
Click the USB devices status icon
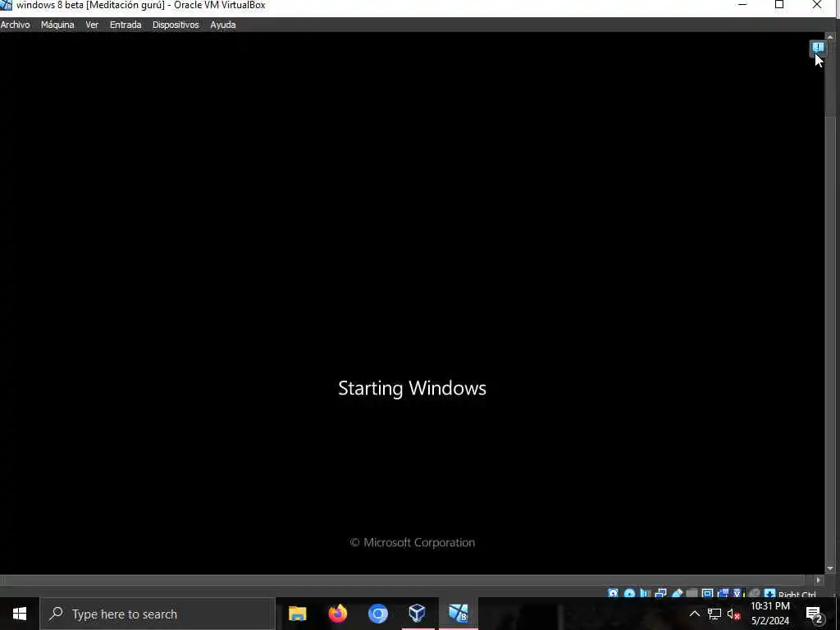tap(677, 594)
